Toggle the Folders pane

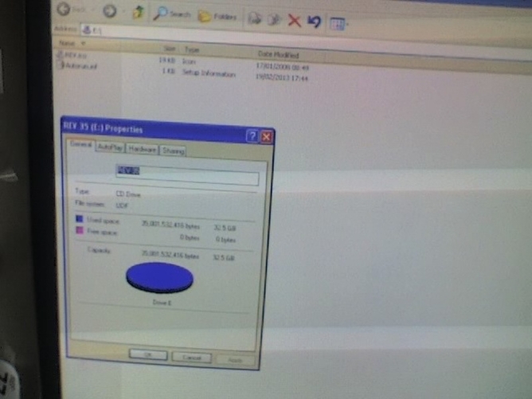coord(217,16)
